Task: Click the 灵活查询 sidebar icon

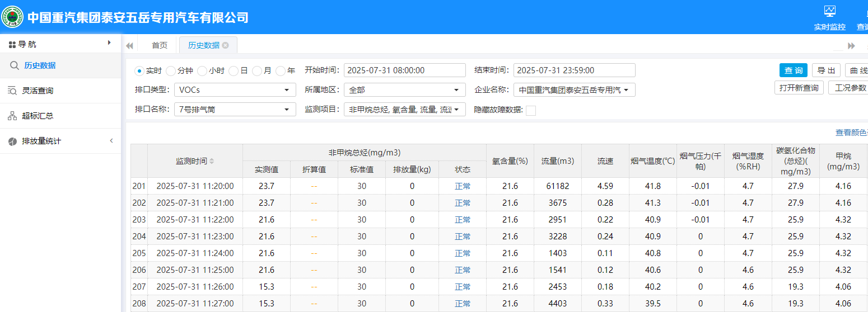Action: click(x=12, y=91)
